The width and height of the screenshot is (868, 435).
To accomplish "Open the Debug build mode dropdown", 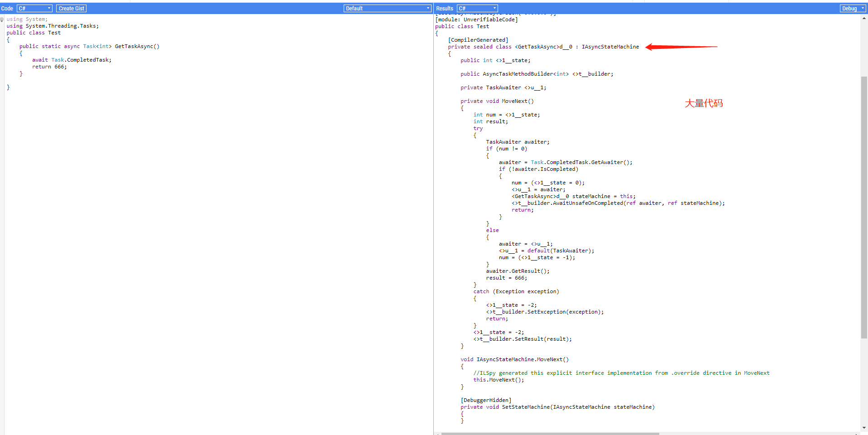I will pyautogui.click(x=853, y=8).
